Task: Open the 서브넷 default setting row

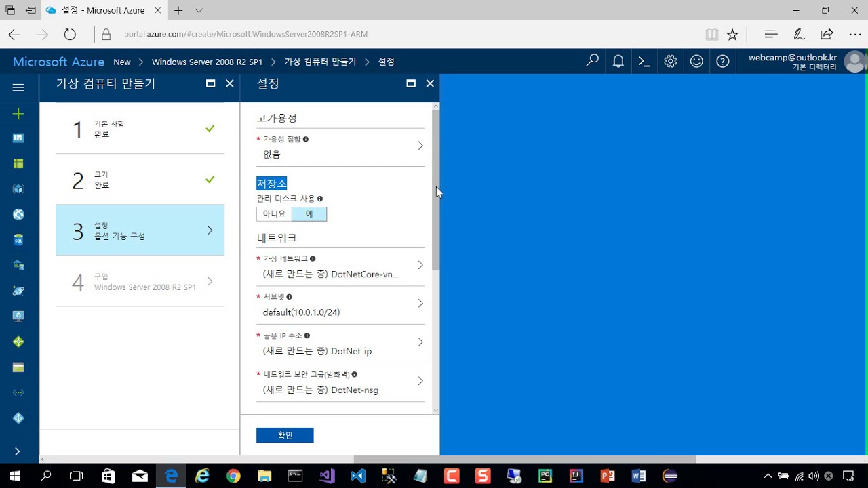Action: pos(340,305)
